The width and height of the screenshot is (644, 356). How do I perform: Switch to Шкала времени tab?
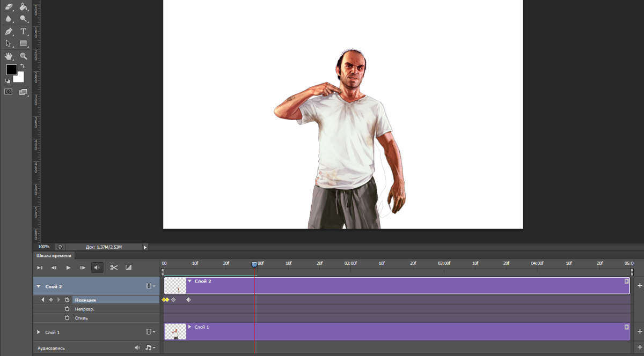54,256
